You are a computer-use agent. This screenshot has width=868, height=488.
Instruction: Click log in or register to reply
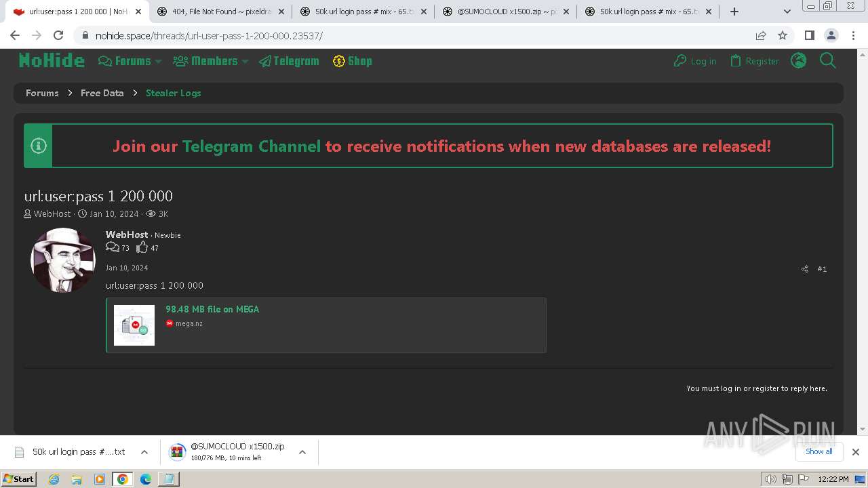pos(756,388)
